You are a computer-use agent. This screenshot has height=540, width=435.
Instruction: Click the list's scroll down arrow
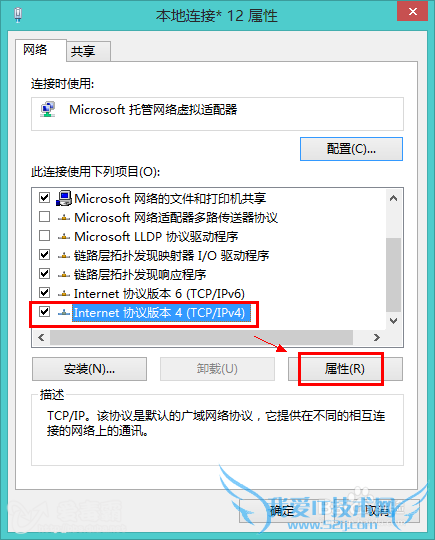[393, 321]
